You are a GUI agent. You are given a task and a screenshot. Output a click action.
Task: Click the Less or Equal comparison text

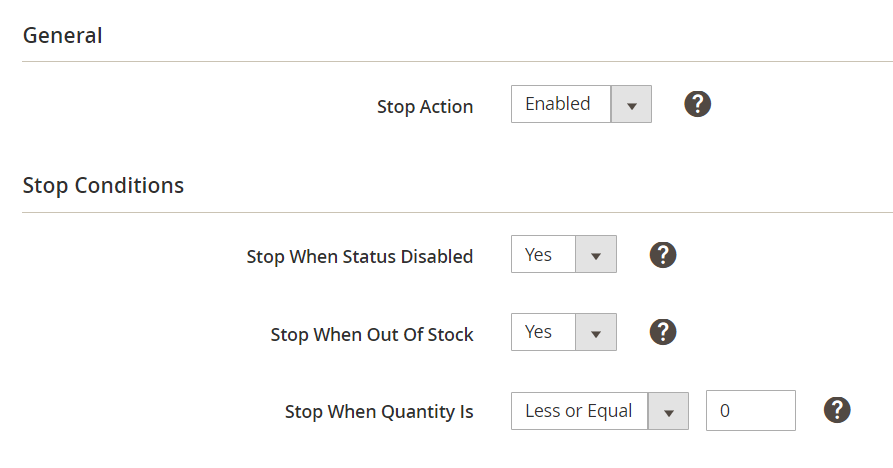point(578,410)
